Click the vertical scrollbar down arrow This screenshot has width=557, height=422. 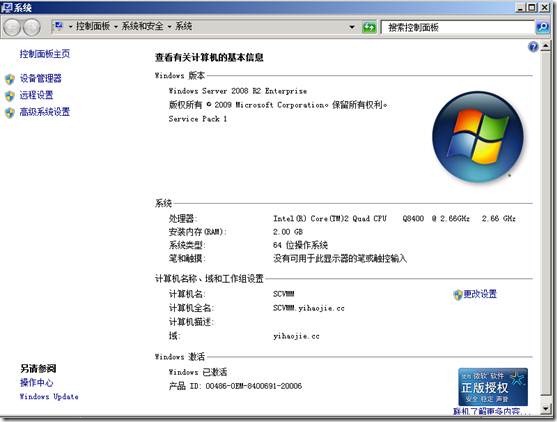(x=545, y=410)
